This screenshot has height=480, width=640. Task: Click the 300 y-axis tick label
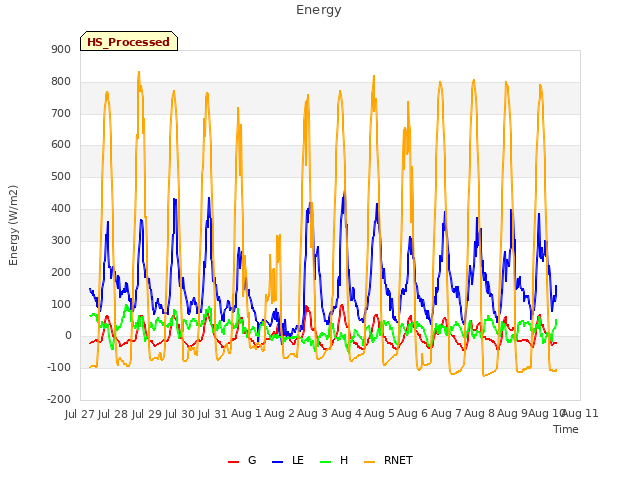point(61,240)
